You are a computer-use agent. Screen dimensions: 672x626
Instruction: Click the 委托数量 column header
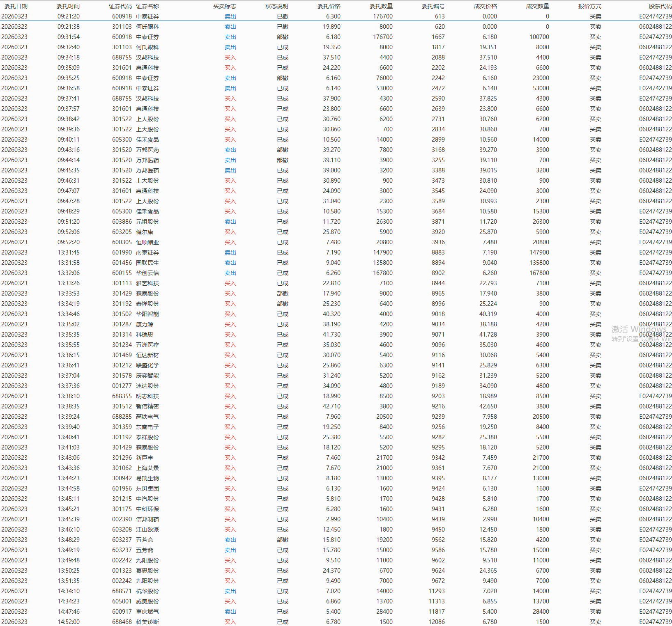[381, 6]
